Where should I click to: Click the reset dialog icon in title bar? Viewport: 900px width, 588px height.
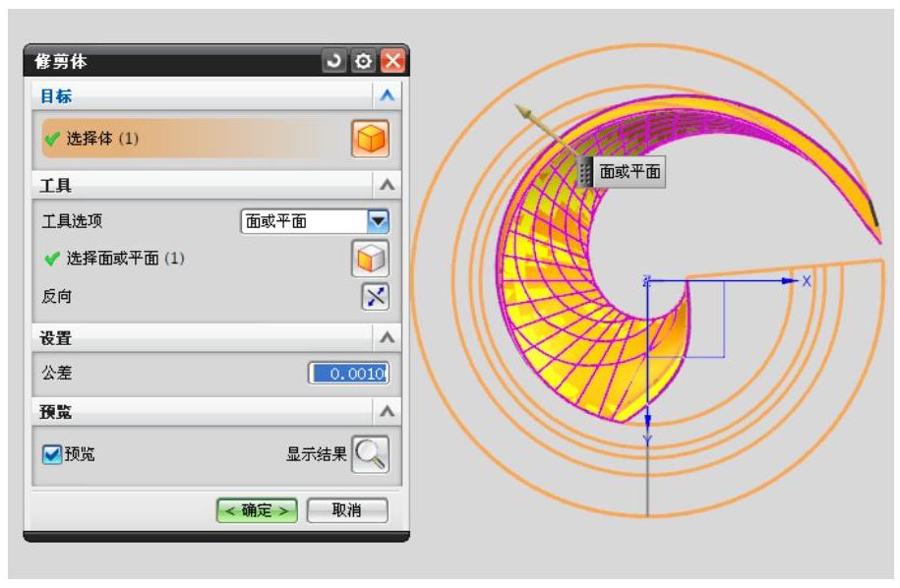[x=333, y=60]
